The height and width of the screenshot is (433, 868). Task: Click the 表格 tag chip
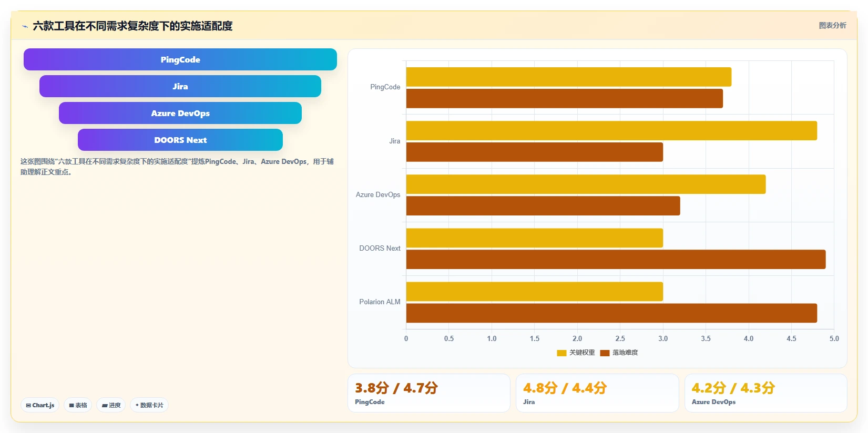(78, 405)
